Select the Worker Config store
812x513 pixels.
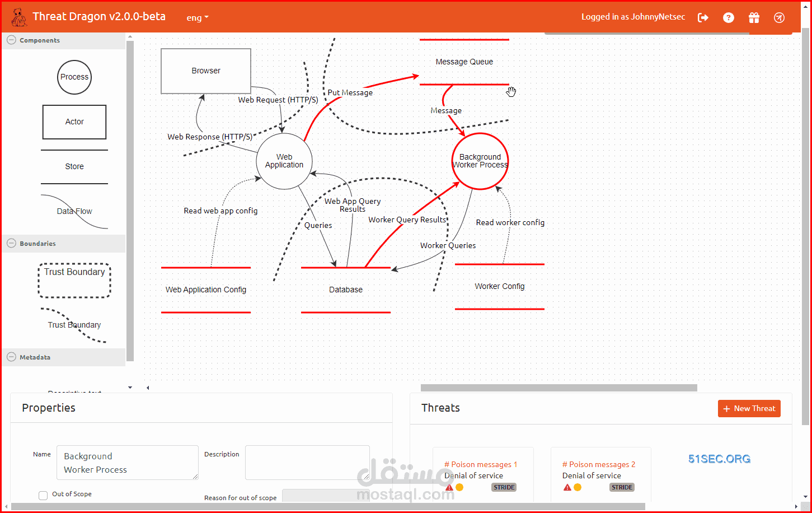(500, 287)
